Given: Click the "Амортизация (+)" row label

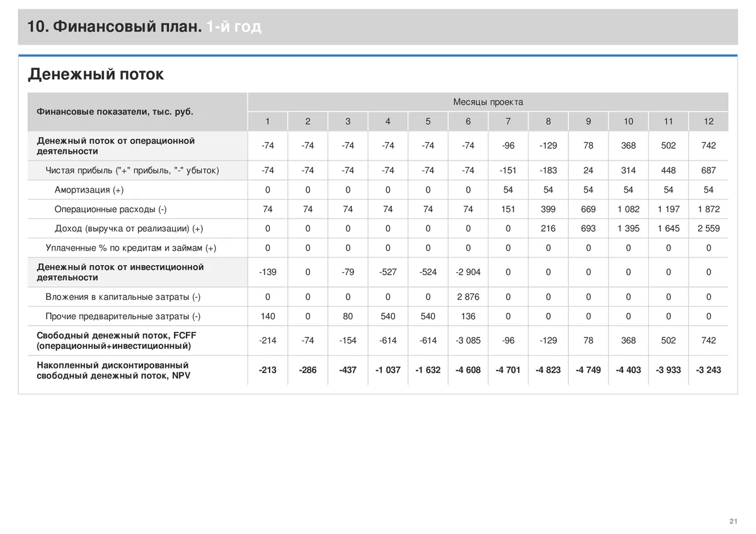Looking at the screenshot, I should [89, 190].
